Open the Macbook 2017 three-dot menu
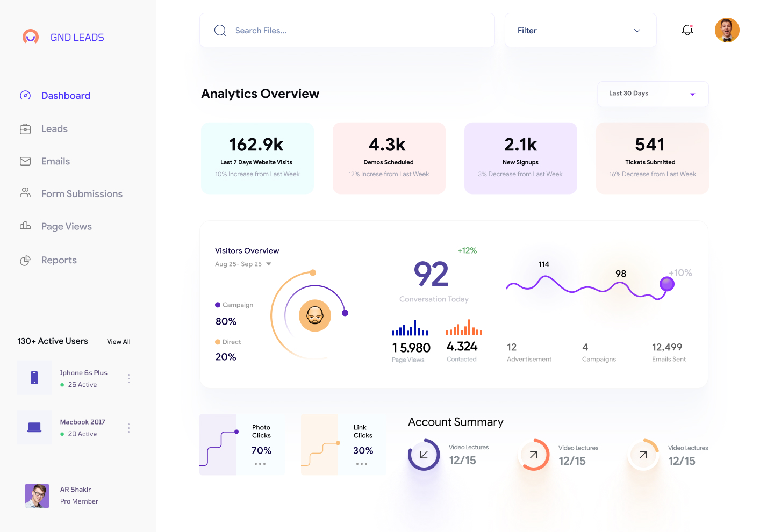This screenshot has width=774, height=532. tap(128, 428)
